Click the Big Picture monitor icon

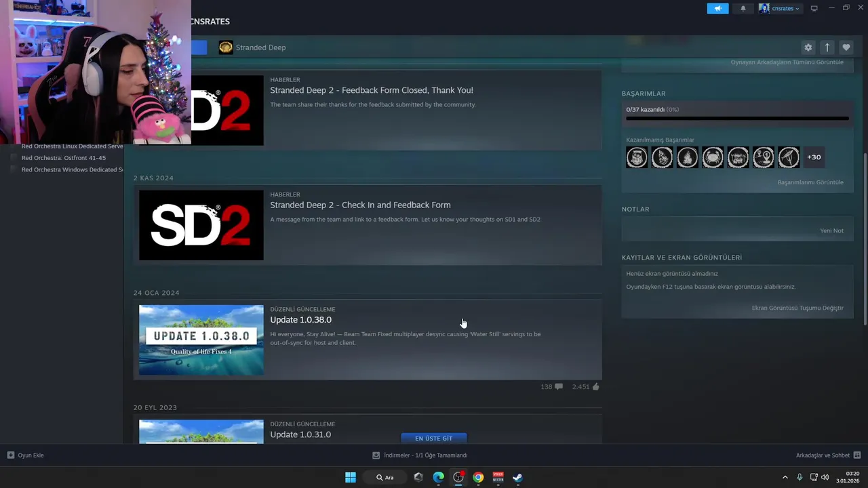(814, 8)
